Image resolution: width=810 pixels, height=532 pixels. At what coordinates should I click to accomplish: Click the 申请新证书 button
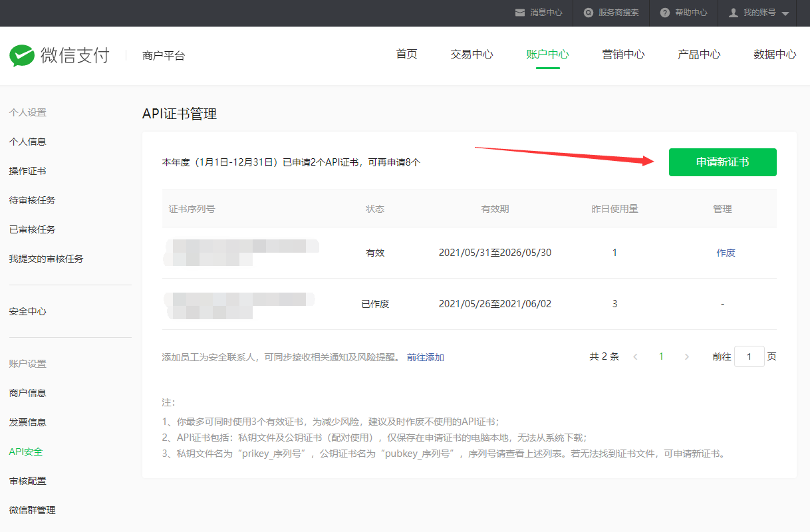pos(722,162)
